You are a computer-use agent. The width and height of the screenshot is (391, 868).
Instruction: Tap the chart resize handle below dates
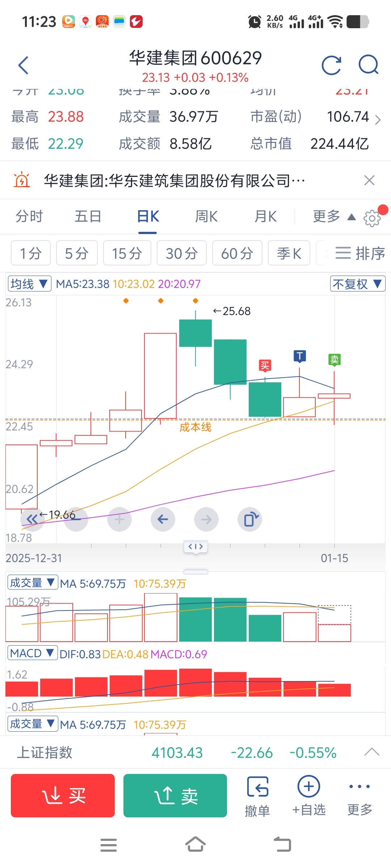tap(195, 572)
